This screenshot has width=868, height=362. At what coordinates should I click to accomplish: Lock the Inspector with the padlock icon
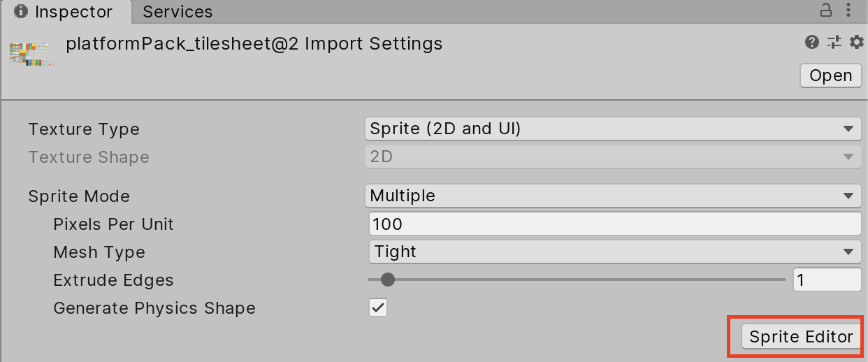(x=826, y=10)
